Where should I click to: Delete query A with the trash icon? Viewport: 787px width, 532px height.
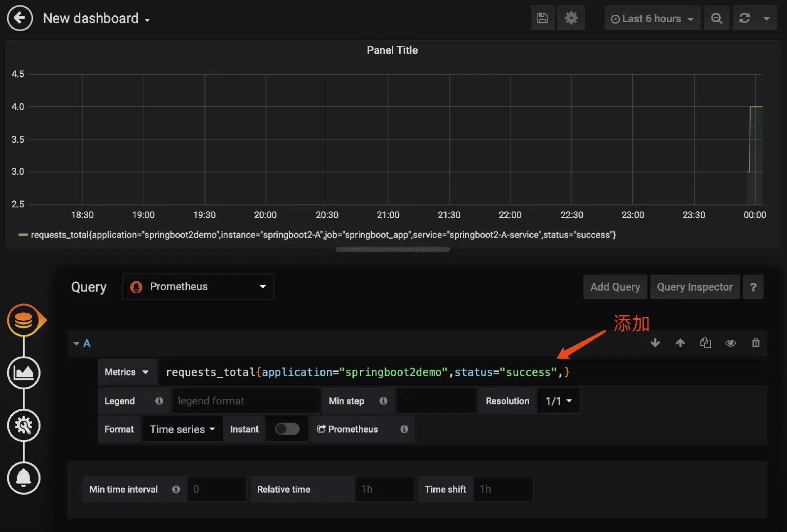[756, 343]
